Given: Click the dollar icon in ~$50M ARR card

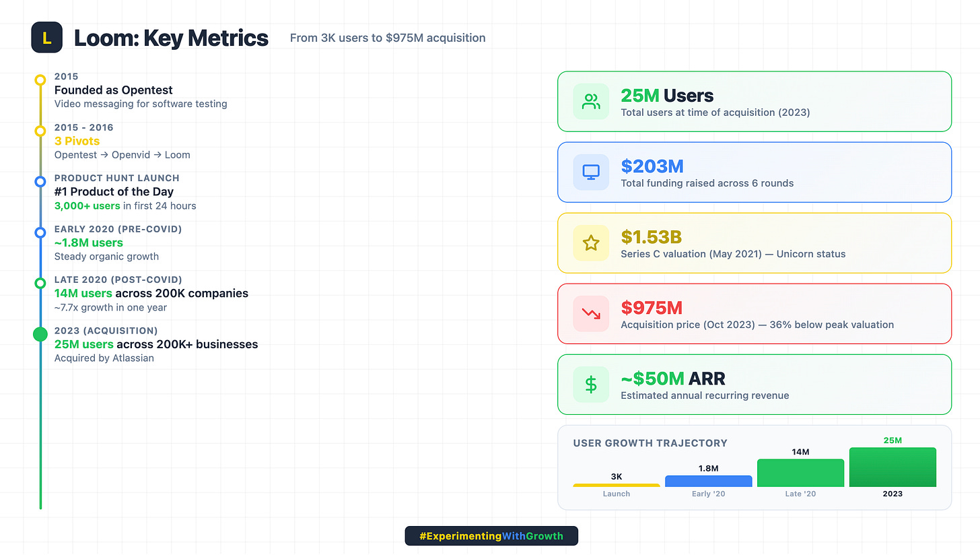Looking at the screenshot, I should point(591,385).
